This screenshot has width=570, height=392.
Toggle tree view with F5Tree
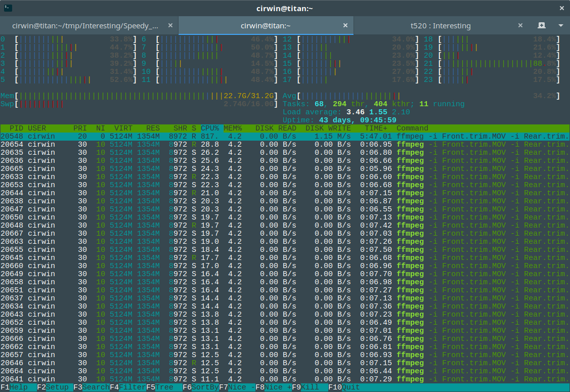pyautogui.click(x=159, y=386)
